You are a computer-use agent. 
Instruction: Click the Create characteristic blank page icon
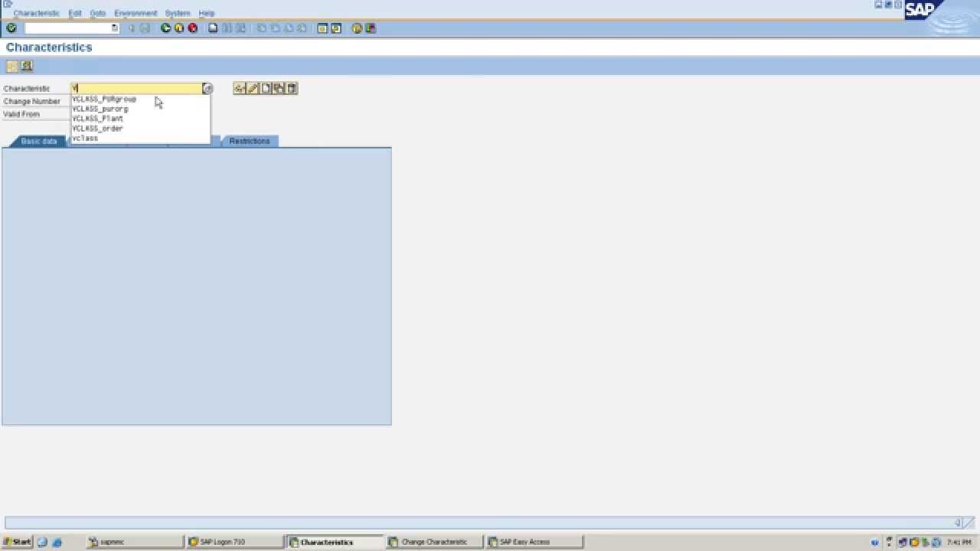(x=266, y=89)
